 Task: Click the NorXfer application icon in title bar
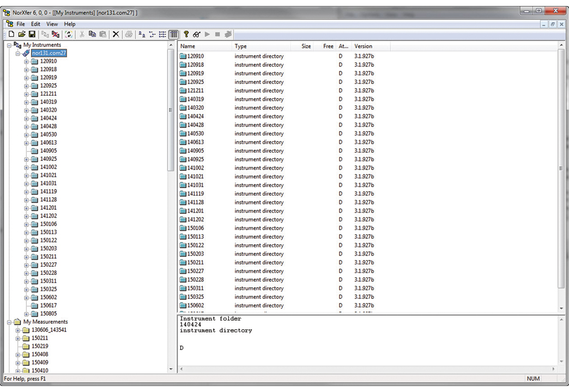[7, 13]
